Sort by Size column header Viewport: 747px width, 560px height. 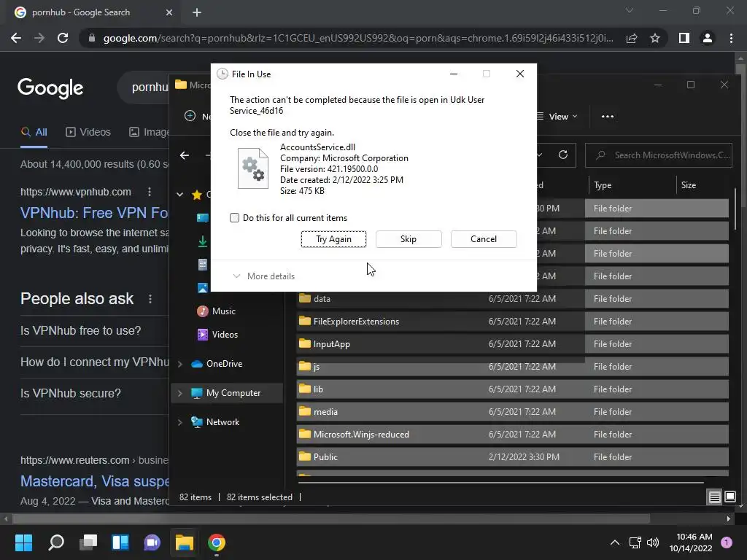click(689, 185)
